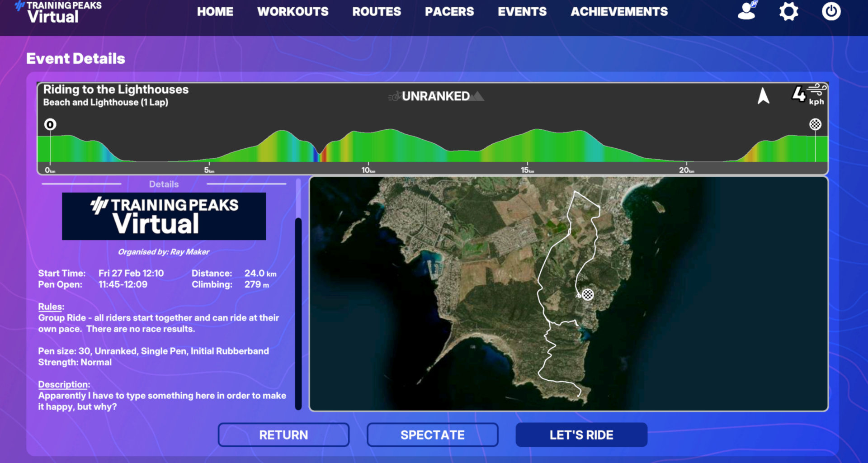Click SPECTATE to watch the event
This screenshot has height=463, width=868.
point(432,435)
